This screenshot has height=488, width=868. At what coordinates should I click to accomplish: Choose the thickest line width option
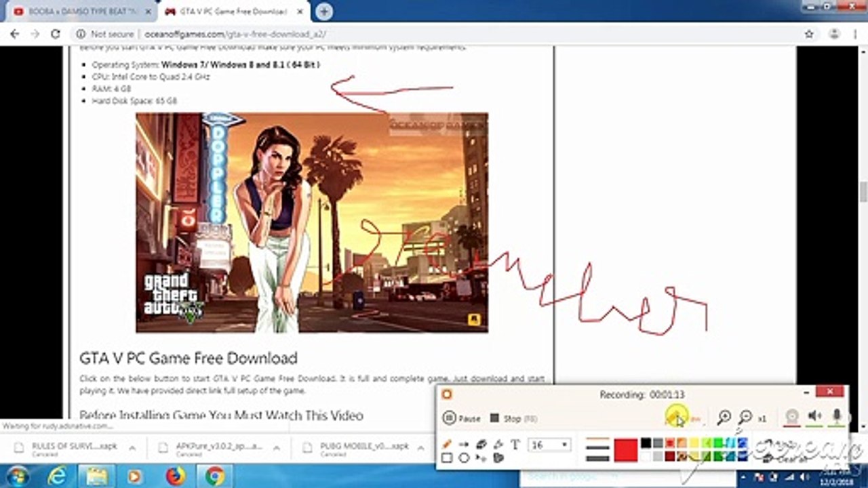pos(597,459)
